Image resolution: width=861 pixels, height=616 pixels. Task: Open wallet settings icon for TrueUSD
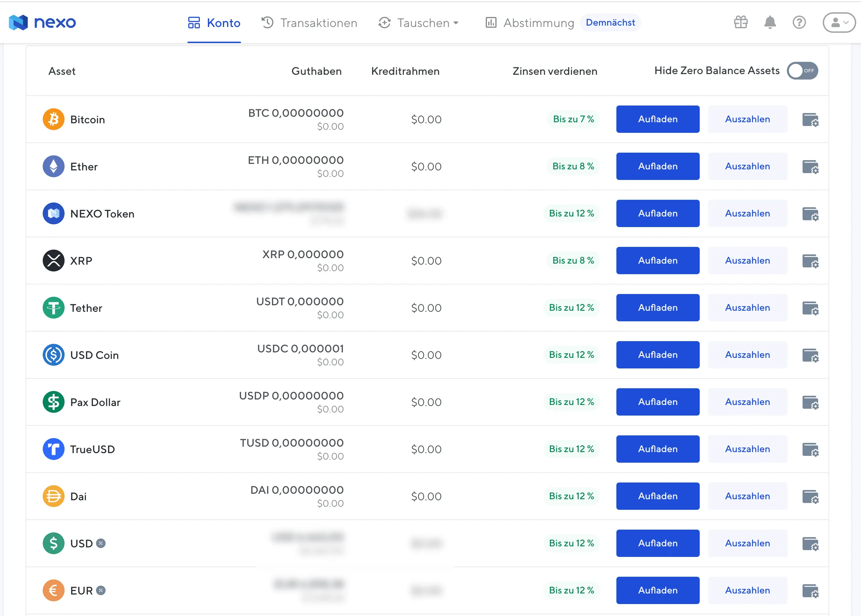(810, 450)
